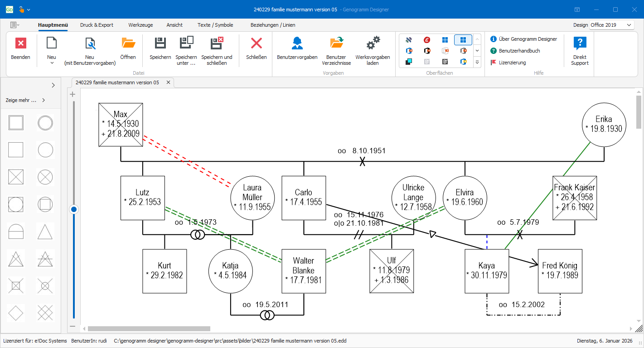Click the zoom slider handle

(x=74, y=209)
